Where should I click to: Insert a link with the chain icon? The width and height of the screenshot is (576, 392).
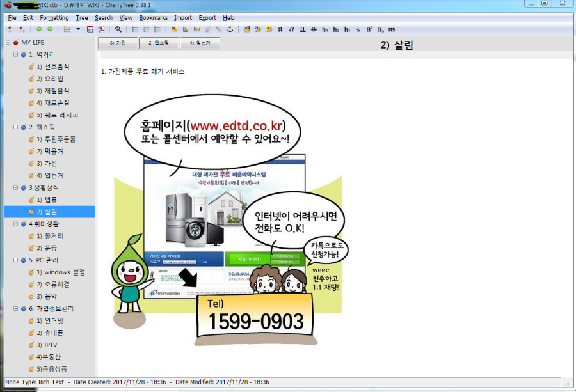tap(219, 29)
